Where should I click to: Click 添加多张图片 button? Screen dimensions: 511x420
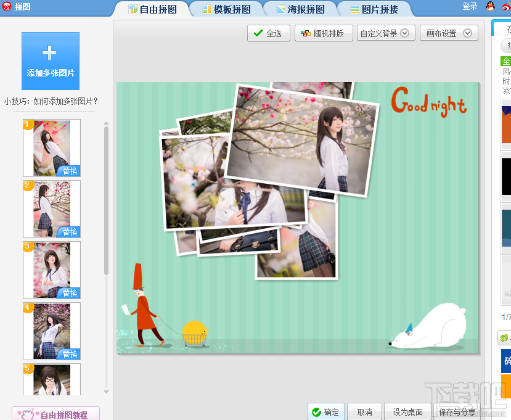coord(51,61)
